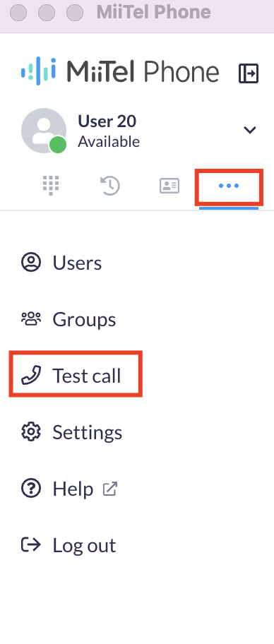
Task: Select the three-dots more tab
Action: [x=229, y=186]
